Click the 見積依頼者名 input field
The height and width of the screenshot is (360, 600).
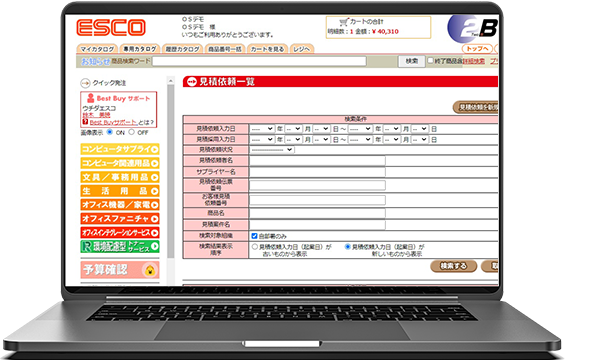[317, 161]
